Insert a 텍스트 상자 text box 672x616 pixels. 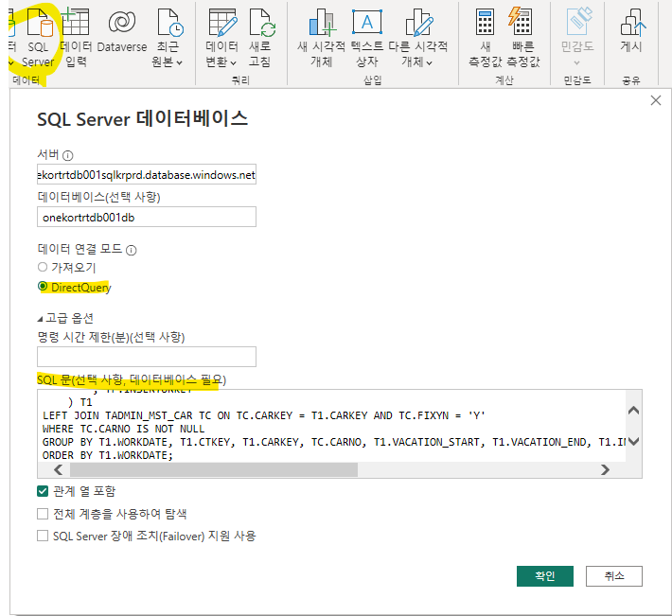(367, 39)
